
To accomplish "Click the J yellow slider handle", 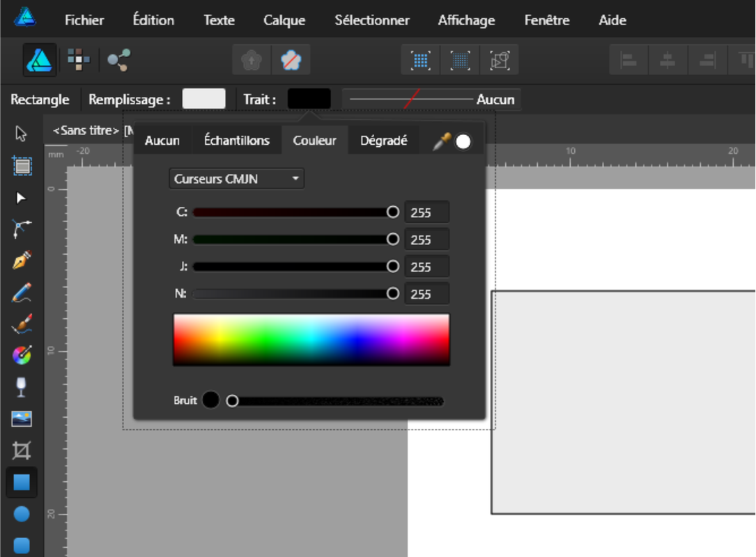I will (x=393, y=266).
